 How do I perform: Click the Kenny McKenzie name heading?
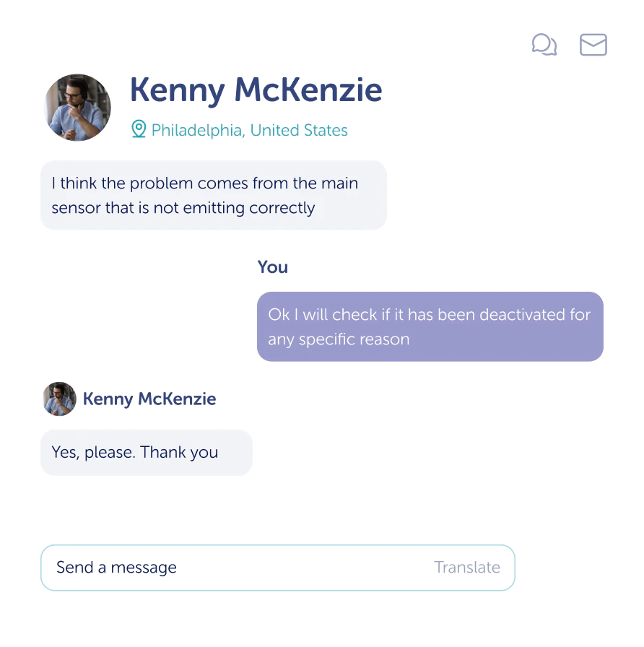pyautogui.click(x=256, y=91)
